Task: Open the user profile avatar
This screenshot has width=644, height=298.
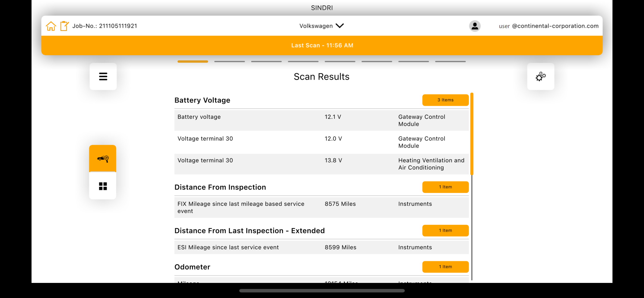Action: pos(475,26)
